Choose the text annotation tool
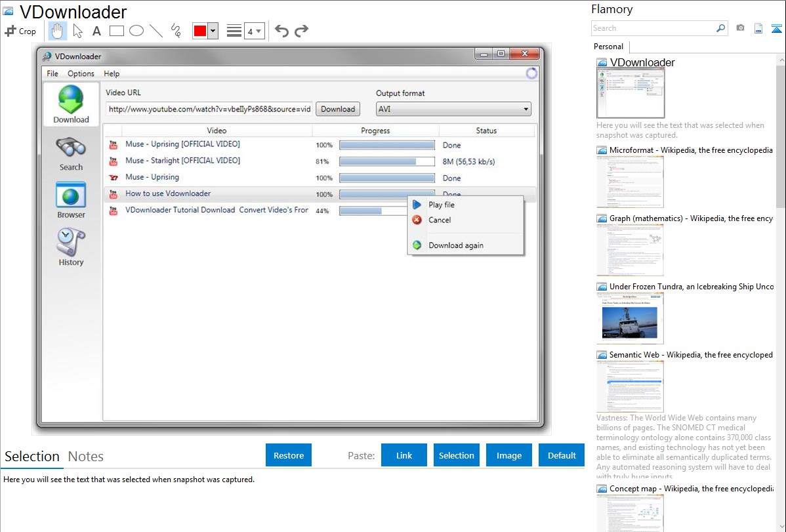This screenshot has width=786, height=532. (x=96, y=31)
